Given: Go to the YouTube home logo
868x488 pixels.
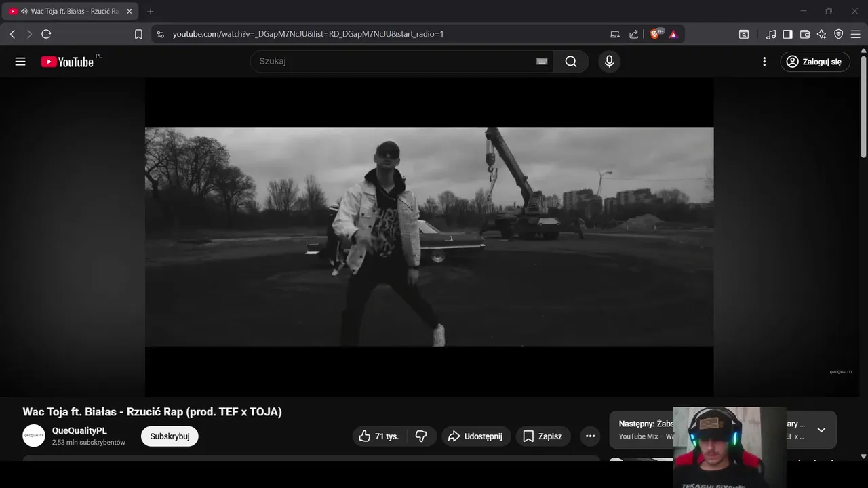Looking at the screenshot, I should coord(66,62).
